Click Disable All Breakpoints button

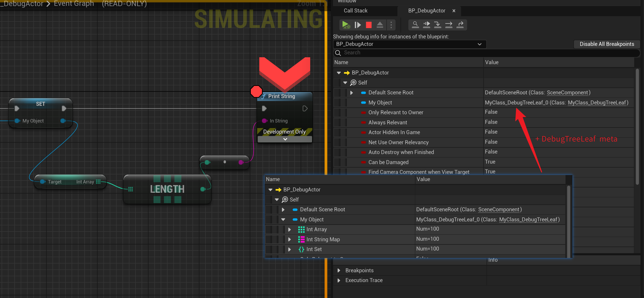(607, 44)
